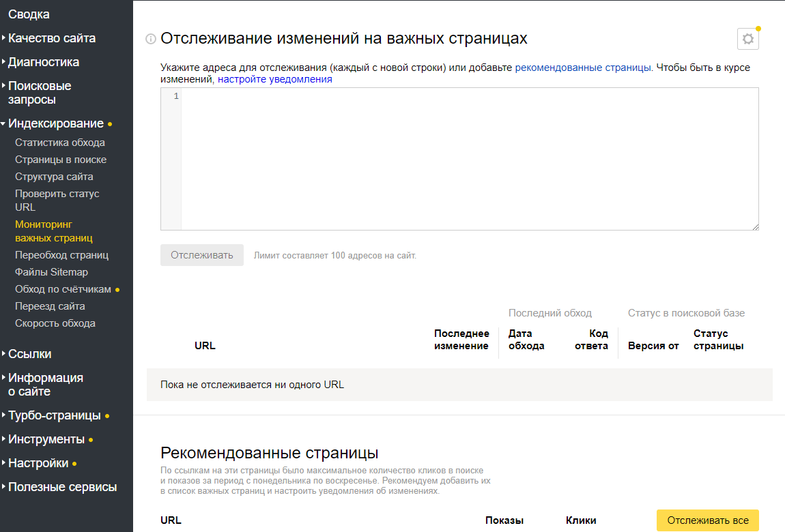Viewport: 785px width, 532px height.
Task: Click the info icon beside page title
Action: pyautogui.click(x=151, y=39)
